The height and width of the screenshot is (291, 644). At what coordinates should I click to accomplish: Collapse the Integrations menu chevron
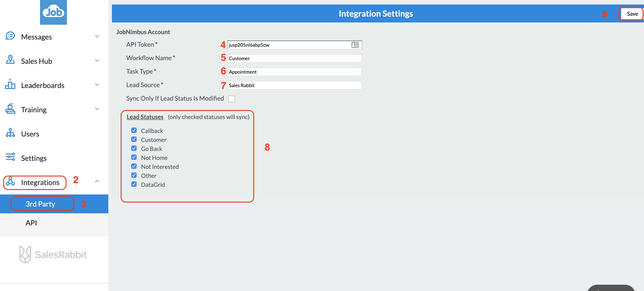click(x=97, y=181)
